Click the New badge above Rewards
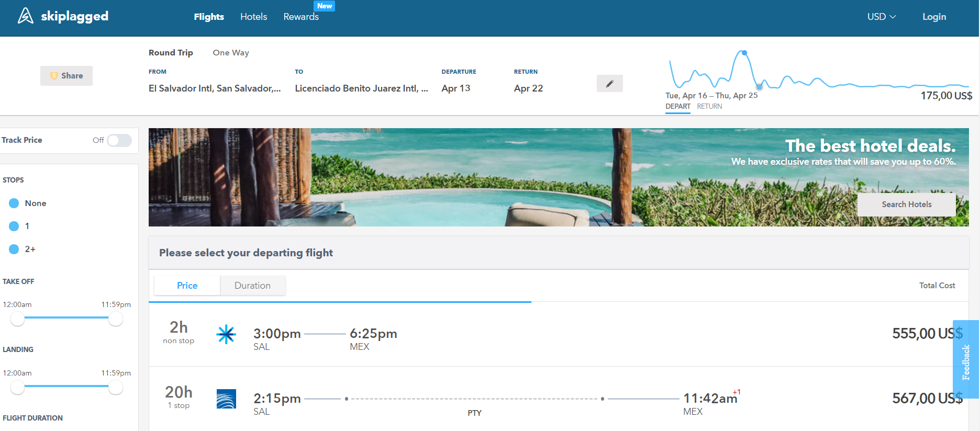980x431 pixels. click(x=324, y=6)
